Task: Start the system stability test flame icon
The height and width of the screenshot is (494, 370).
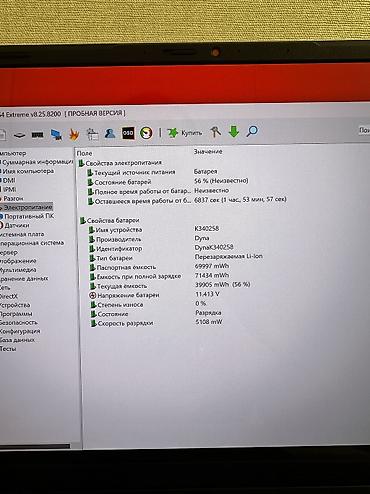Action: point(74,134)
